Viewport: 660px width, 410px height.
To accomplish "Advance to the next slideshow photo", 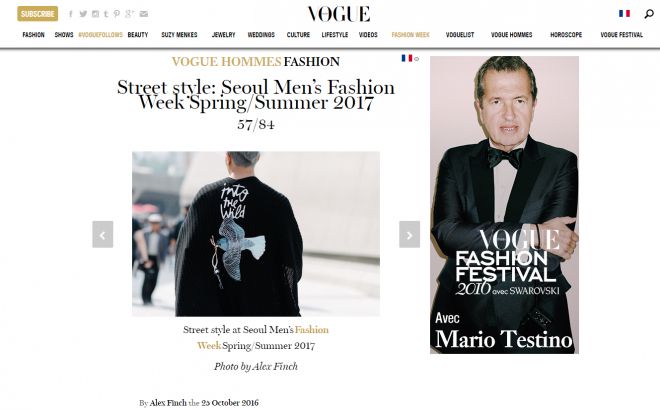I will point(409,234).
